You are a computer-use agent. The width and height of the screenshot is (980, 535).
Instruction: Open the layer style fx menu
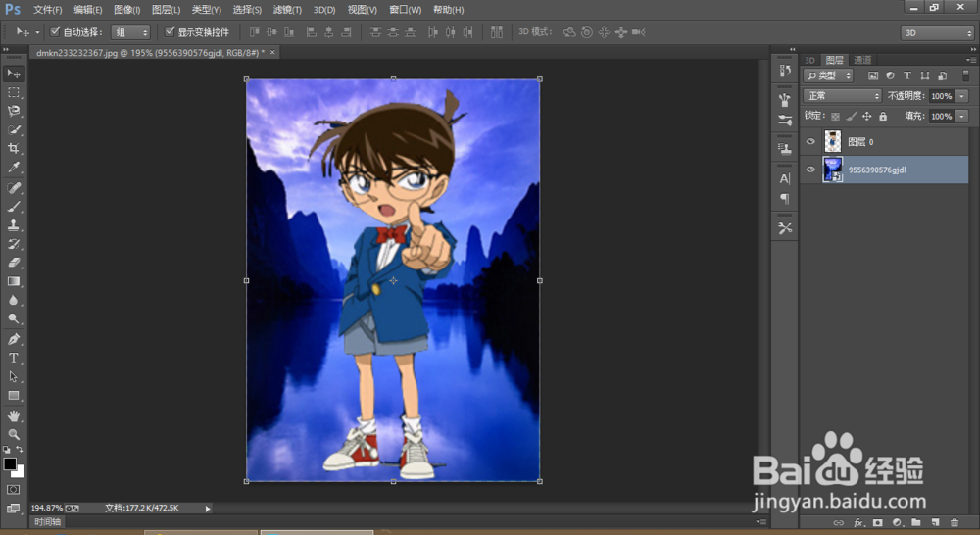858,522
